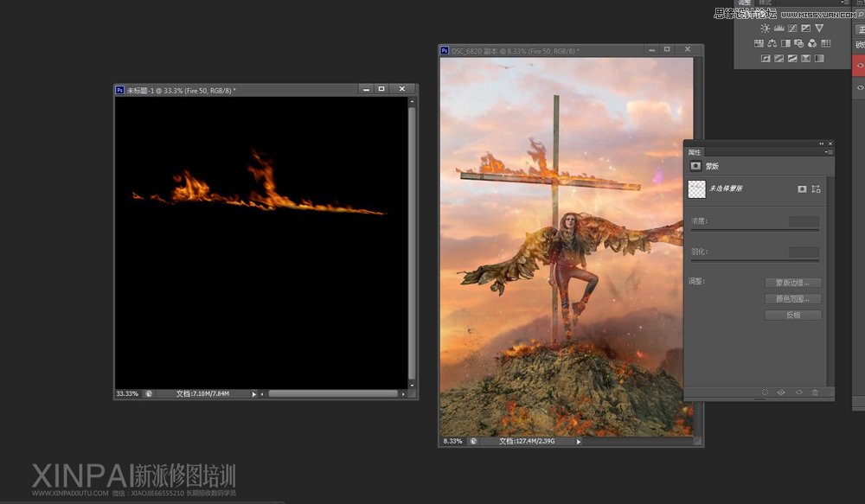Viewport: 865px width, 504px height.
Task: Click the 文档:127.4M/2.39G status text
Action: [527, 441]
